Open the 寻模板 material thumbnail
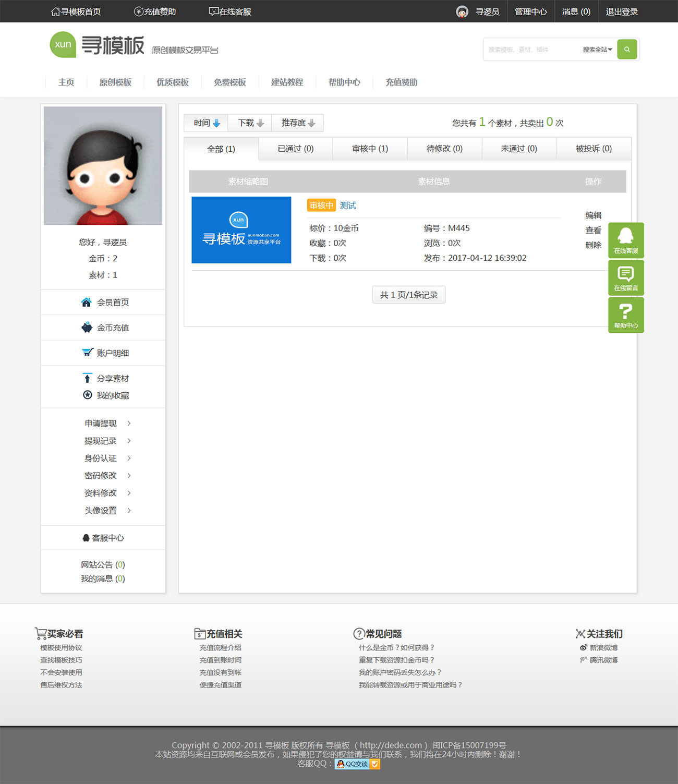Image resolution: width=678 pixels, height=784 pixels. (241, 230)
